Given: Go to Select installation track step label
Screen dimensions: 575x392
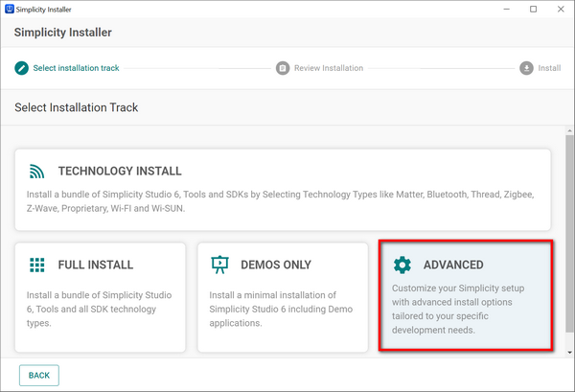Looking at the screenshot, I should pyautogui.click(x=77, y=68).
